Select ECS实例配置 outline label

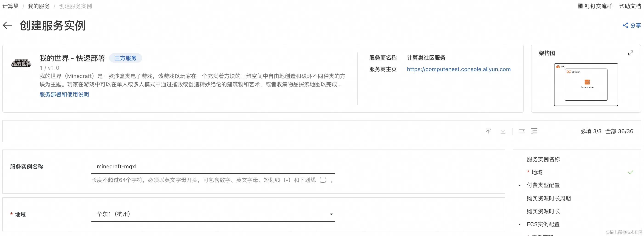tap(543, 224)
